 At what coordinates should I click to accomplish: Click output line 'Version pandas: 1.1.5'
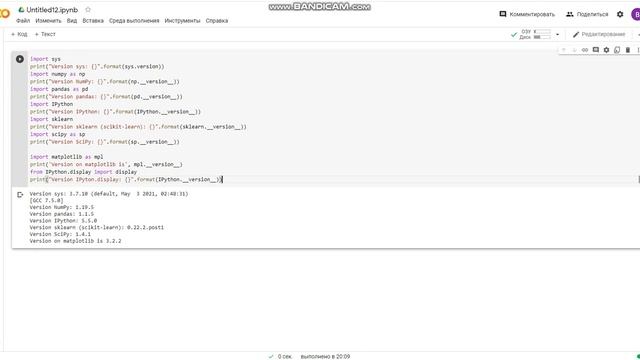62,214
